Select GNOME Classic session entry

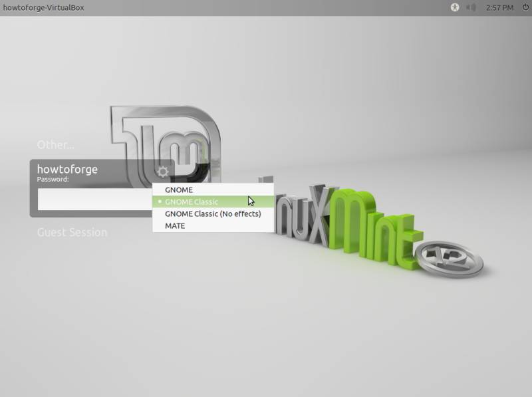pos(213,201)
